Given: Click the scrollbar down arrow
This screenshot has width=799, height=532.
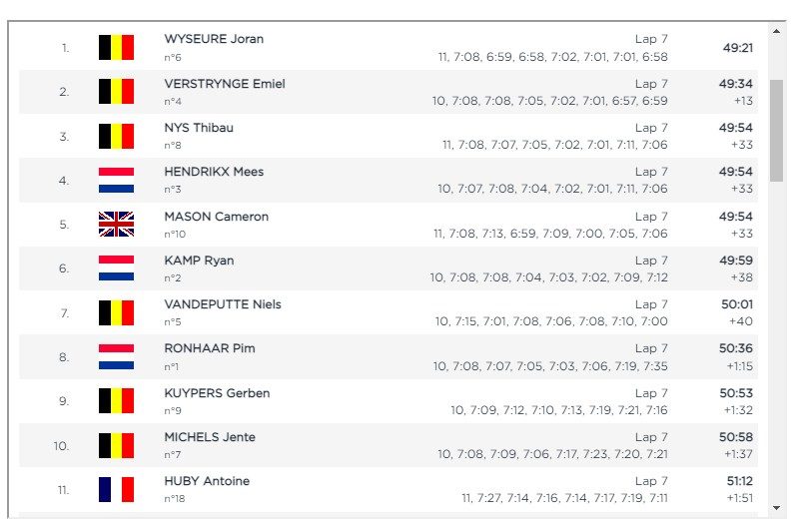Looking at the screenshot, I should click(776, 508).
